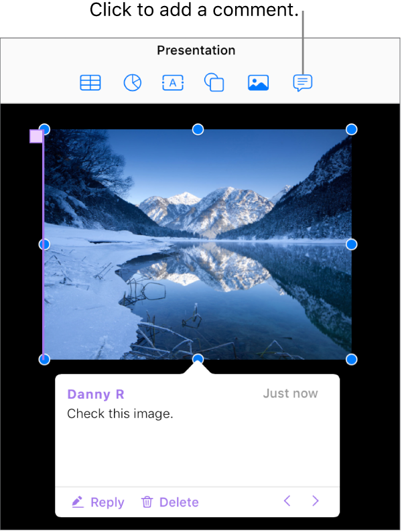This screenshot has height=532, width=402.
Task: Add a chart using the pie icon
Action: pyautogui.click(x=132, y=83)
